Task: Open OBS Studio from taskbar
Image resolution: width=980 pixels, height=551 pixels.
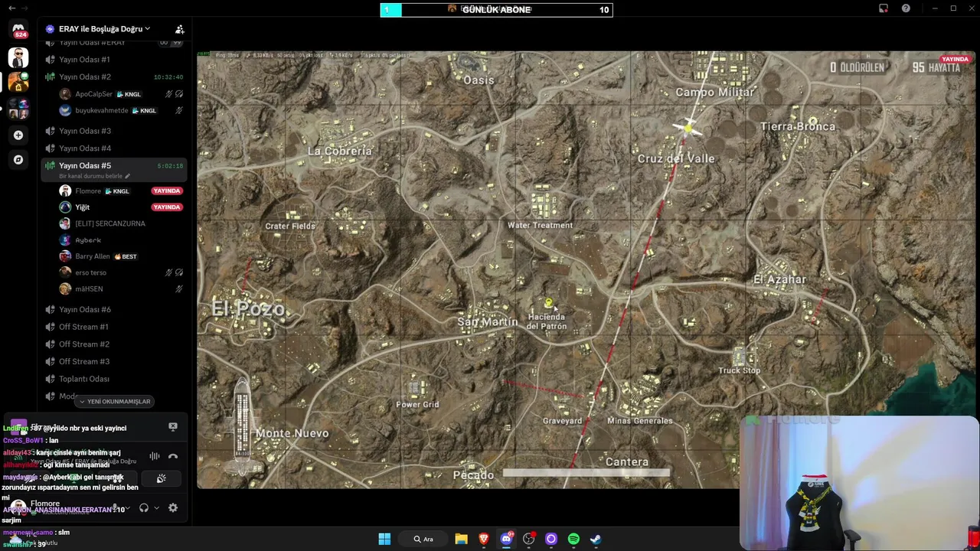Action: 528,539
